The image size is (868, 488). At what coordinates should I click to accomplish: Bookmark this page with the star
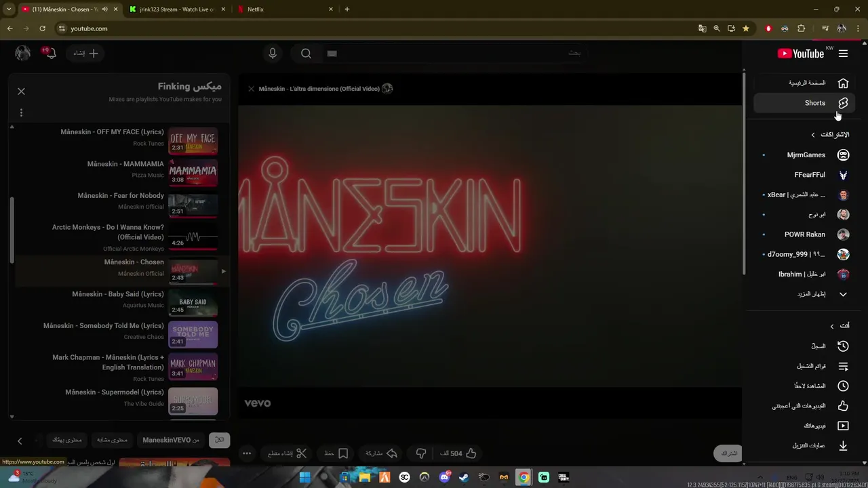pyautogui.click(x=746, y=28)
